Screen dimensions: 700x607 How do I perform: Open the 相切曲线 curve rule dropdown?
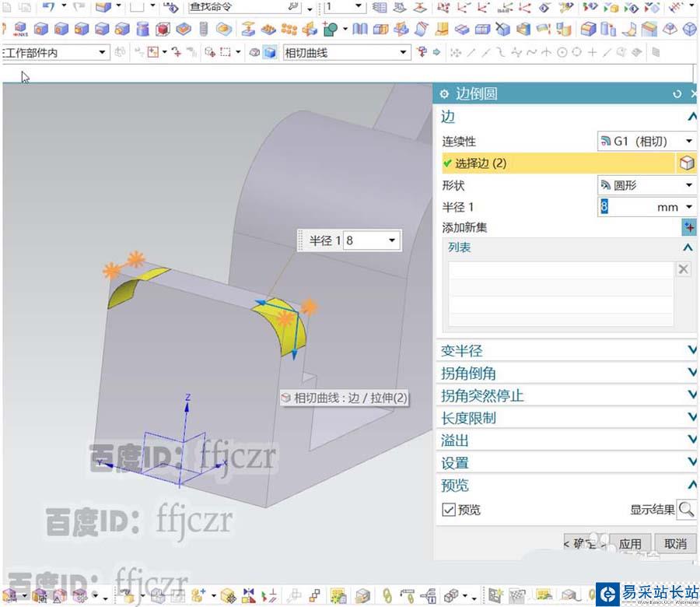347,53
